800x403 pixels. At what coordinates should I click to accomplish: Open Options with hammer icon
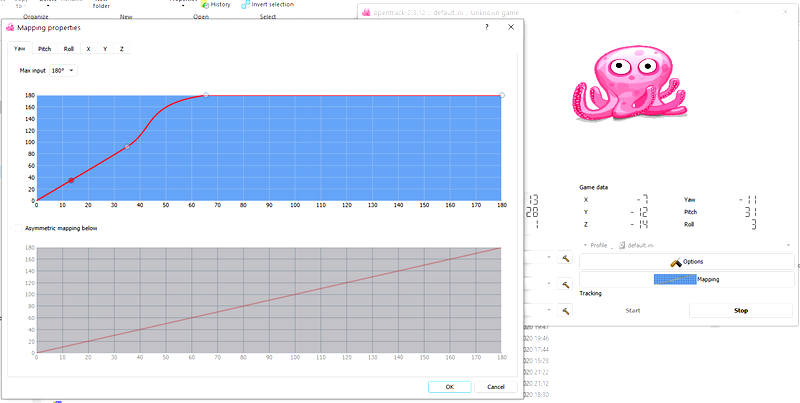pos(686,262)
